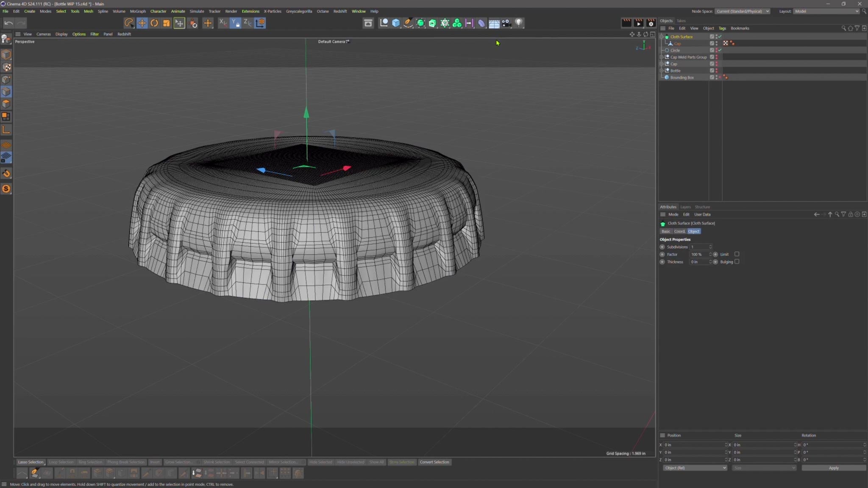The image size is (868, 488).
Task: Open the Pen spline tool
Action: click(408, 23)
